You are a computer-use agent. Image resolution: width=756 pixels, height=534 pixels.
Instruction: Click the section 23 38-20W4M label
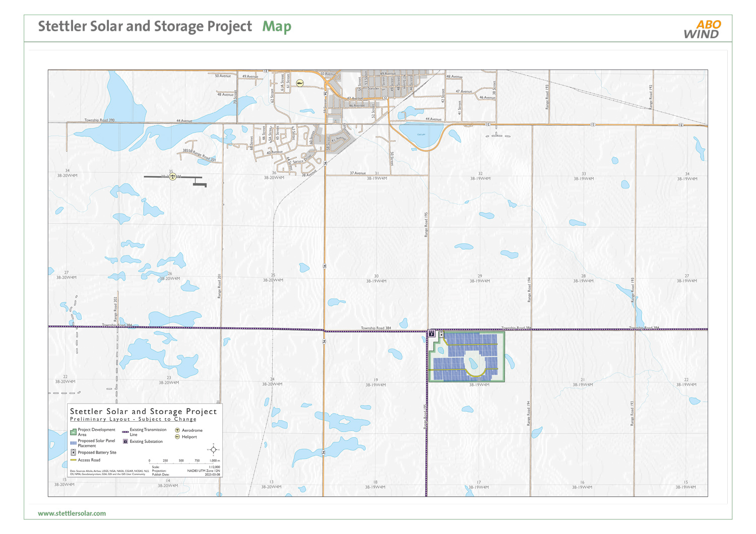(169, 380)
